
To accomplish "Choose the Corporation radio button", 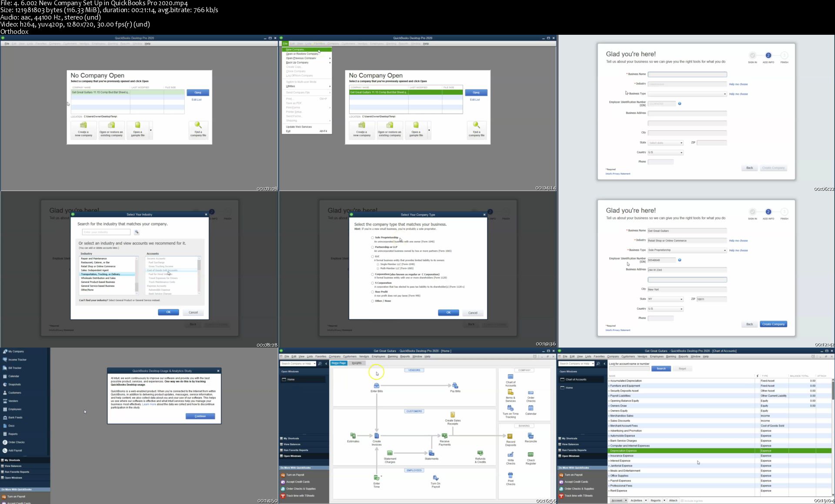I will click(372, 275).
